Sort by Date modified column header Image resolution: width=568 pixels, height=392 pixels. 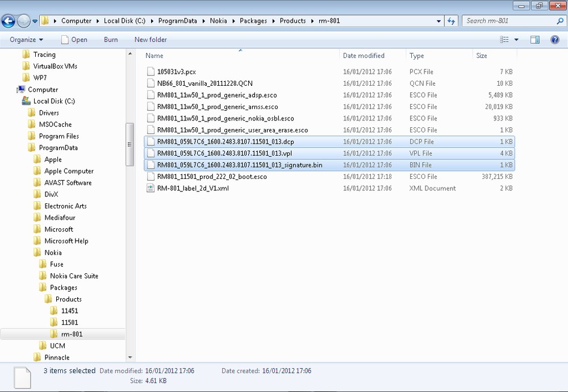[364, 56]
